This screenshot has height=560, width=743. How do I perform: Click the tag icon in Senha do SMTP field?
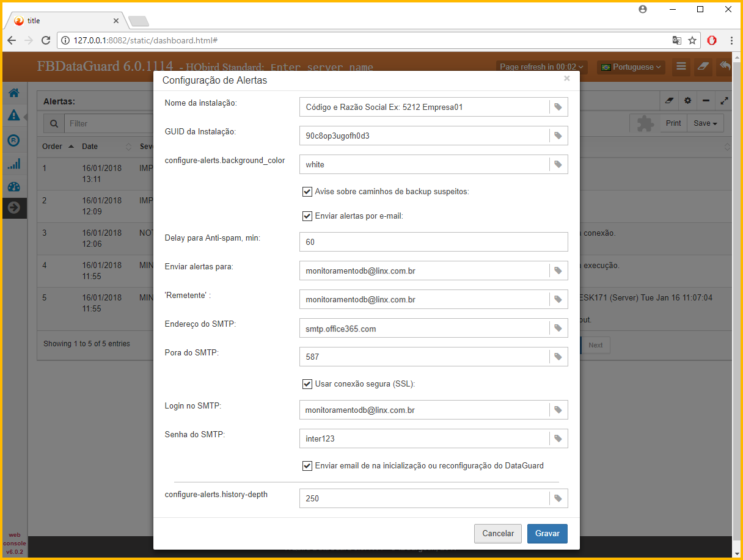coord(558,438)
